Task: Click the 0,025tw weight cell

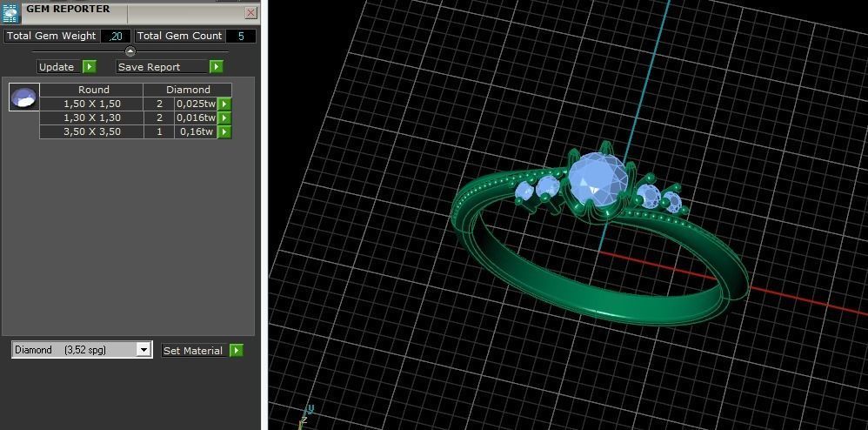Action: click(x=196, y=104)
